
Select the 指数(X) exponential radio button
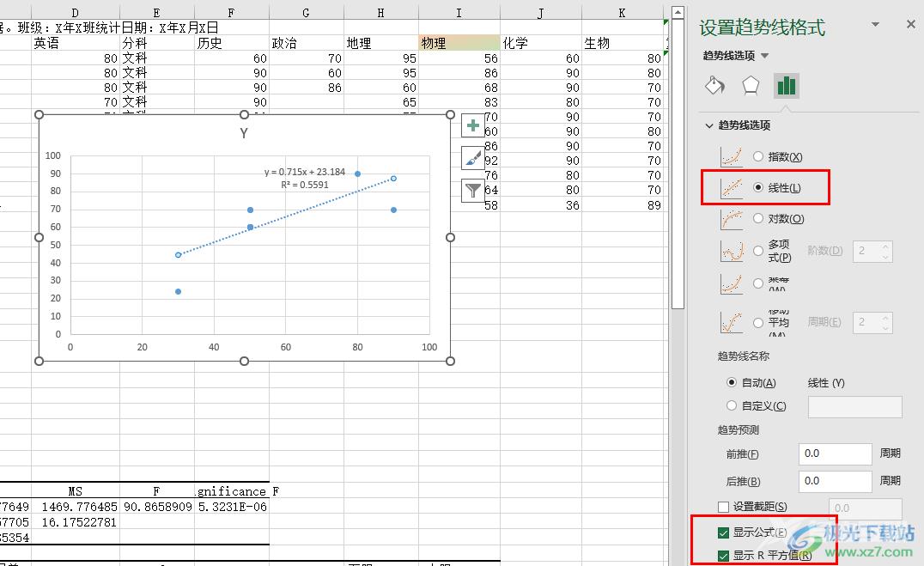click(x=758, y=157)
